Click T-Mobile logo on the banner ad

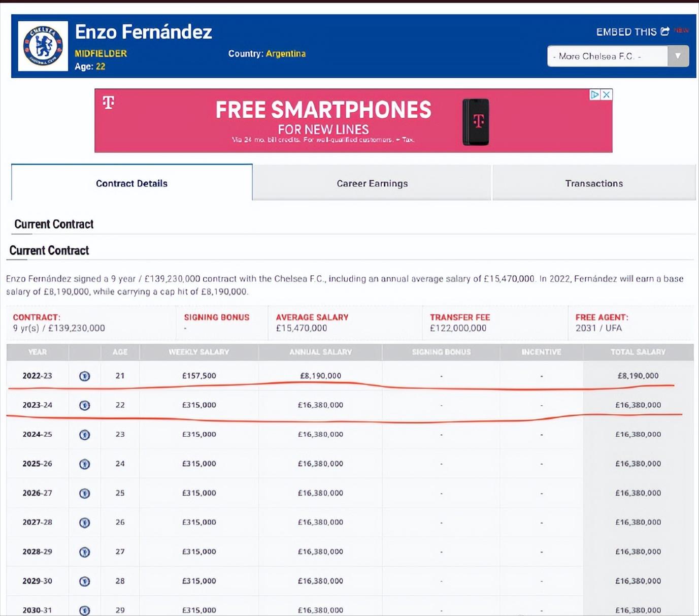point(109,103)
